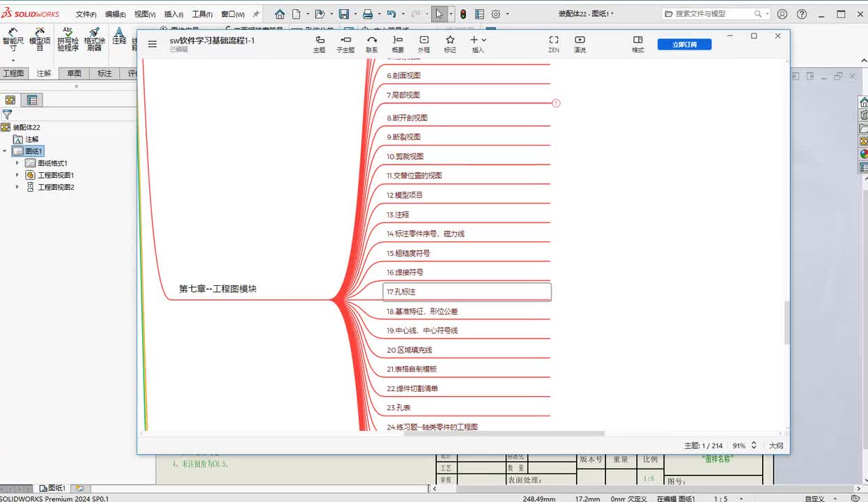868x502 pixels.
Task: Expand the 图纸格式1 tree node
Action: click(17, 163)
